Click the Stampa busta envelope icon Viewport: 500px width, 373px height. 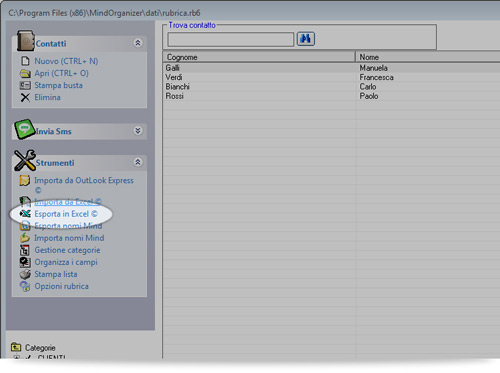(x=25, y=85)
